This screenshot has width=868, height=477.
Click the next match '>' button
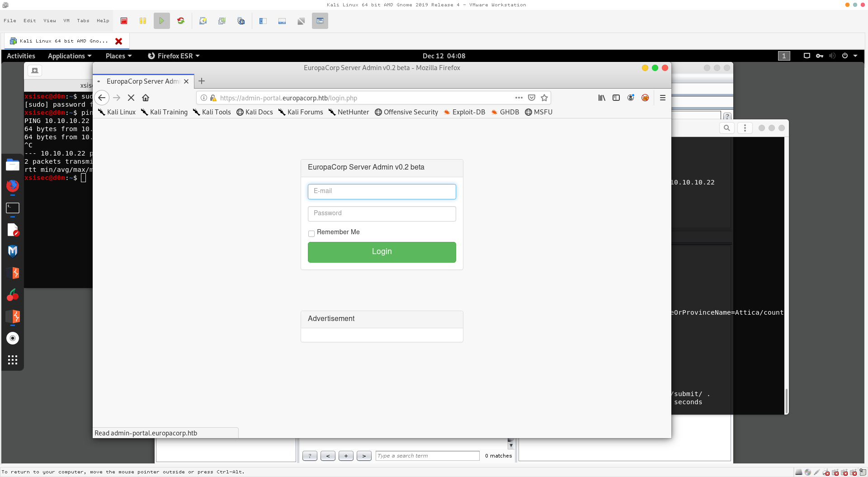click(364, 456)
